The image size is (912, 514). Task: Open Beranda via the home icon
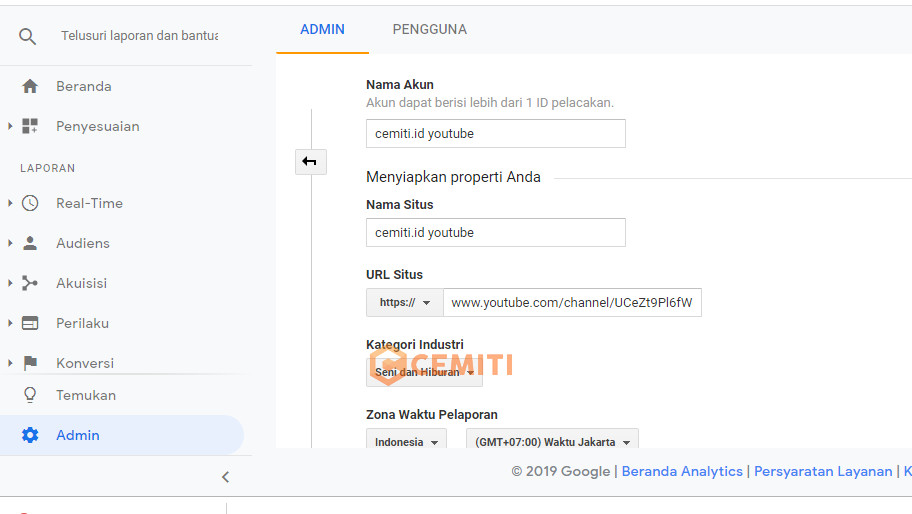(x=30, y=86)
